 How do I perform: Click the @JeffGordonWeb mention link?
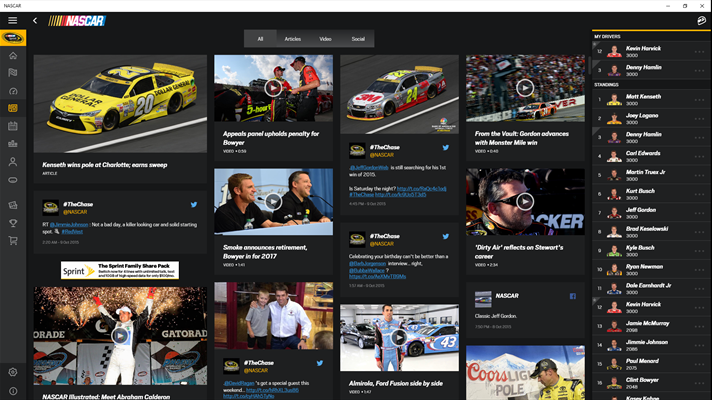(369, 168)
